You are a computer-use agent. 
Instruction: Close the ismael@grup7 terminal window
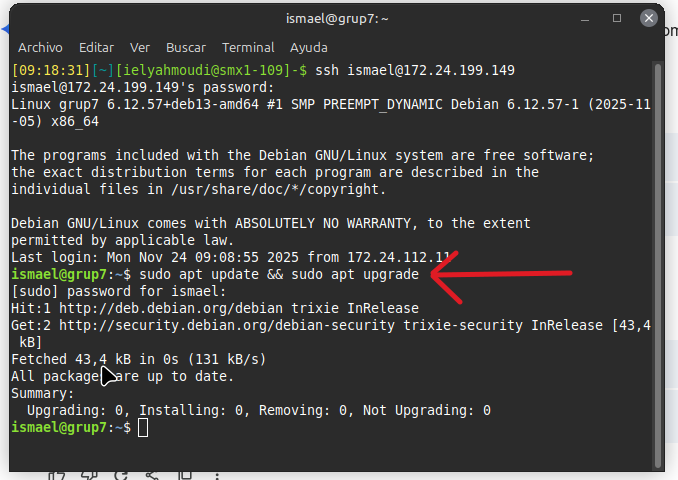[x=650, y=18]
